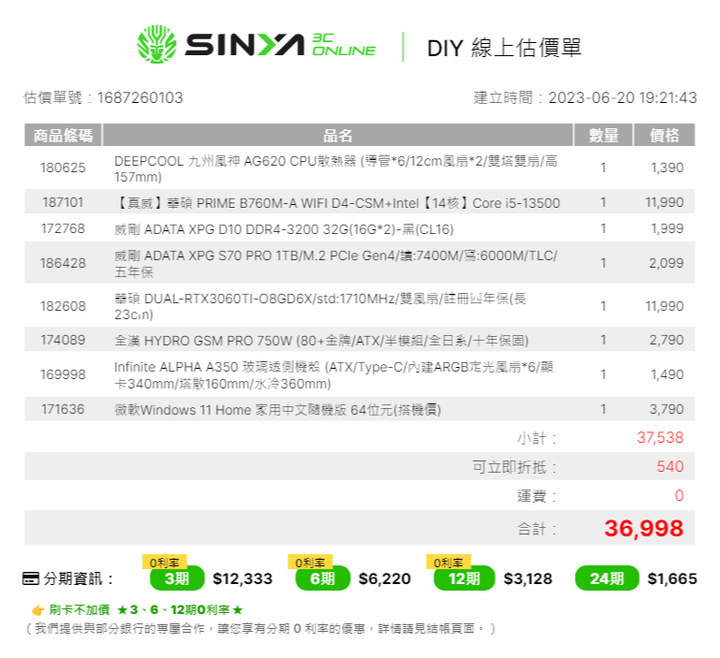Click the ADATA XPG D10 DDR4-3200 item name
The width and height of the screenshot is (720, 658).
tap(284, 229)
